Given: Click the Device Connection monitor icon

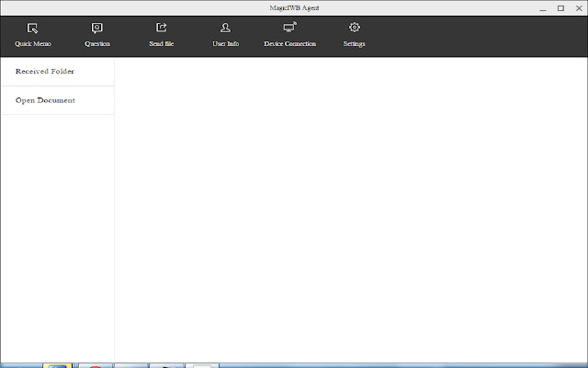Looking at the screenshot, I should (x=289, y=29).
